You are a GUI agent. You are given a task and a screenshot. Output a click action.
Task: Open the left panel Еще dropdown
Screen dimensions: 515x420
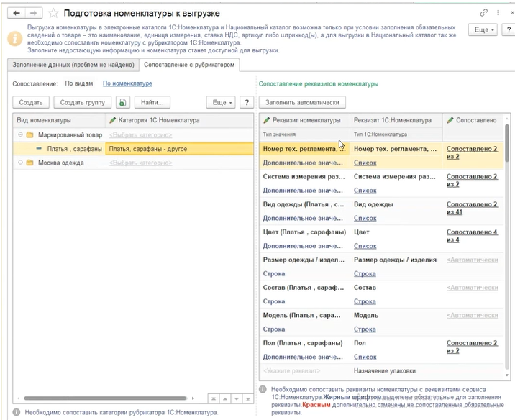click(x=221, y=102)
